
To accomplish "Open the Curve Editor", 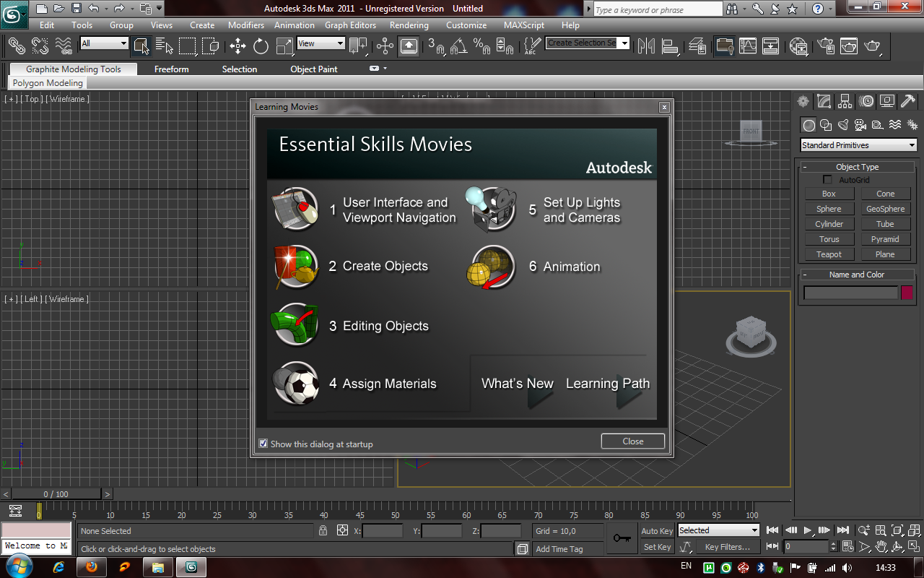I will point(748,46).
